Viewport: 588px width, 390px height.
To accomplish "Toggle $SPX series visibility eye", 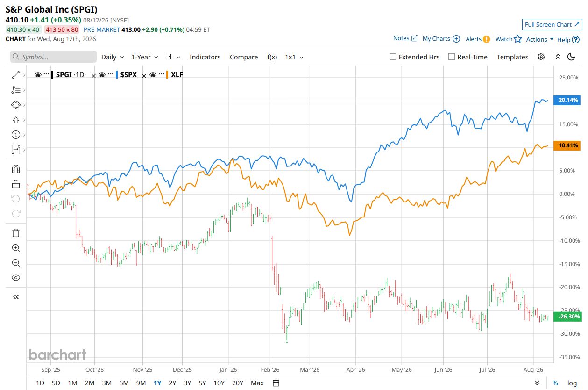I will pos(102,74).
